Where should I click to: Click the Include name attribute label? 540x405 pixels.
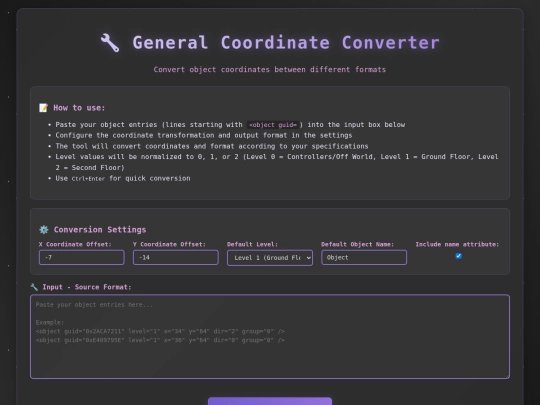click(457, 244)
